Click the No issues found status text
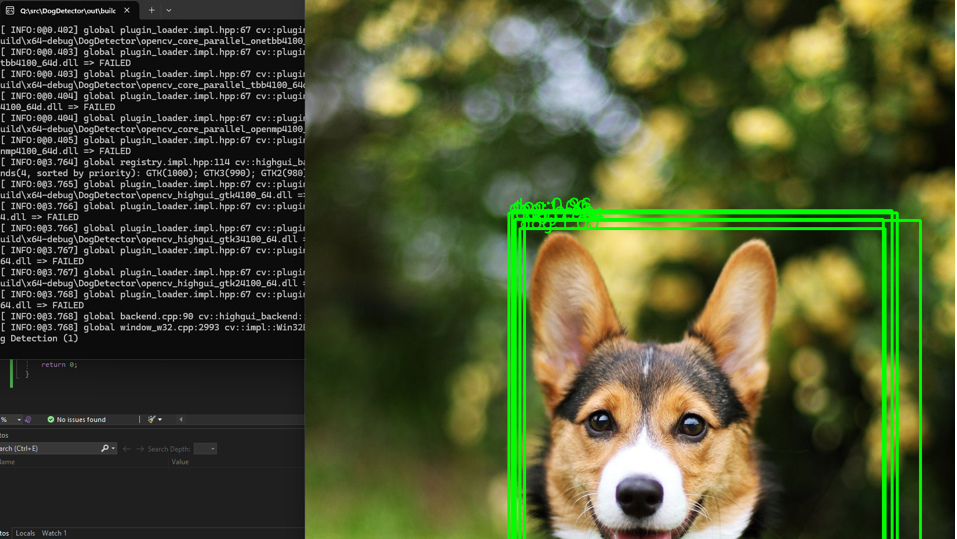 tap(81, 420)
